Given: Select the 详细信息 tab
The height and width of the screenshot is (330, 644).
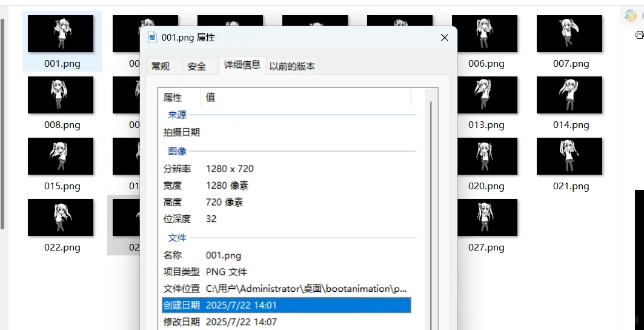Looking at the screenshot, I should [x=242, y=64].
